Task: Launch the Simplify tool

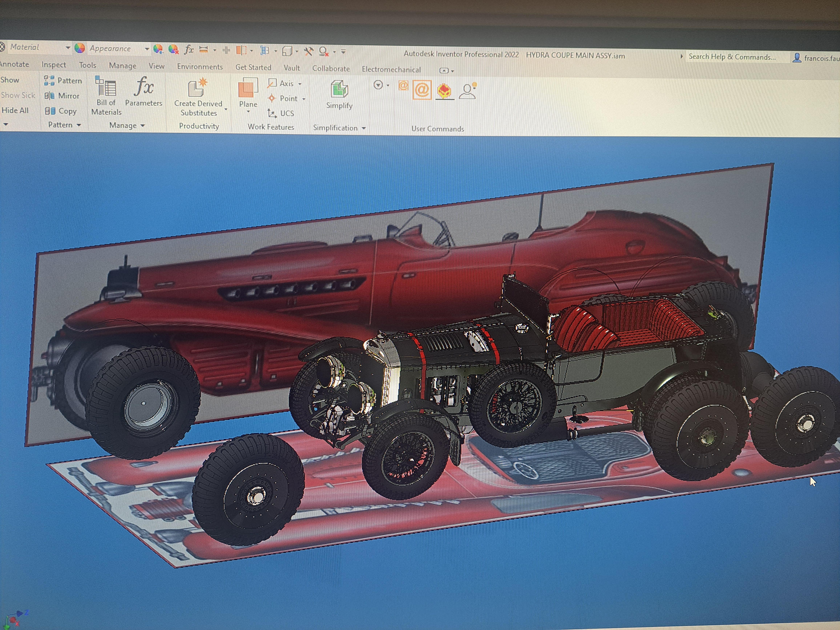Action: pos(339,95)
